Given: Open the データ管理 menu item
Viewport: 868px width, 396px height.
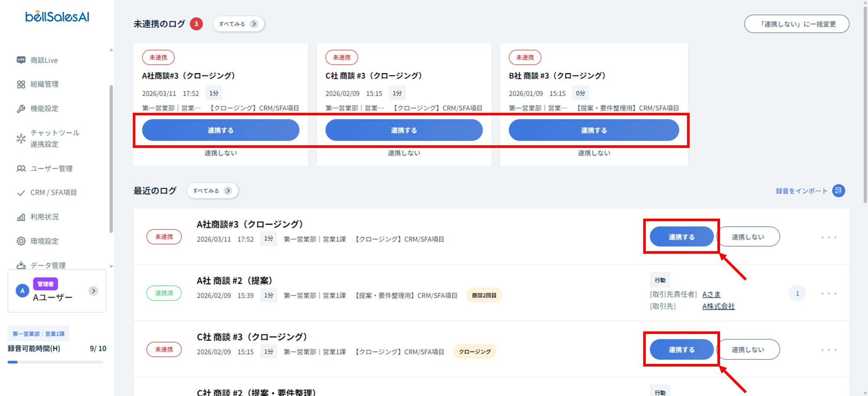Looking at the screenshot, I should pyautogui.click(x=48, y=265).
